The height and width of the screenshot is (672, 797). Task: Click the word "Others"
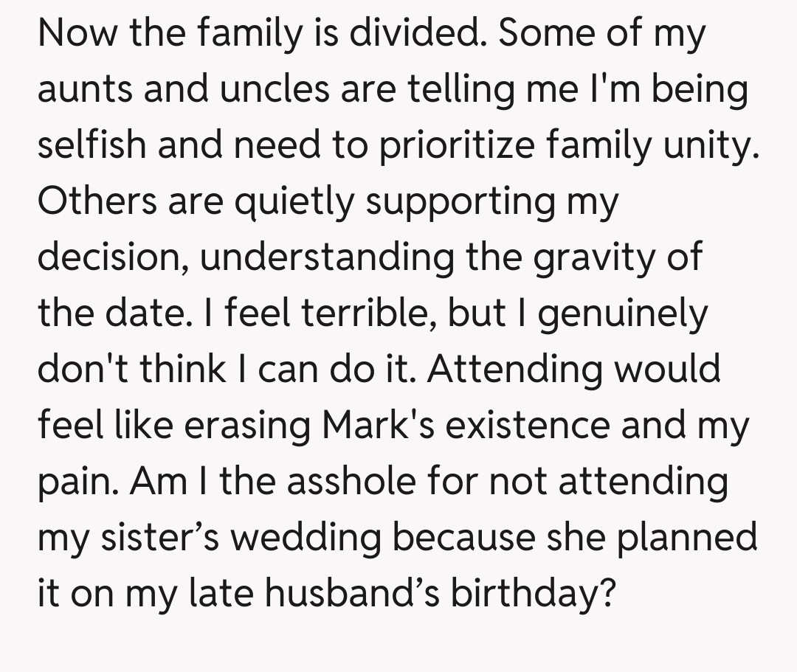tap(97, 202)
